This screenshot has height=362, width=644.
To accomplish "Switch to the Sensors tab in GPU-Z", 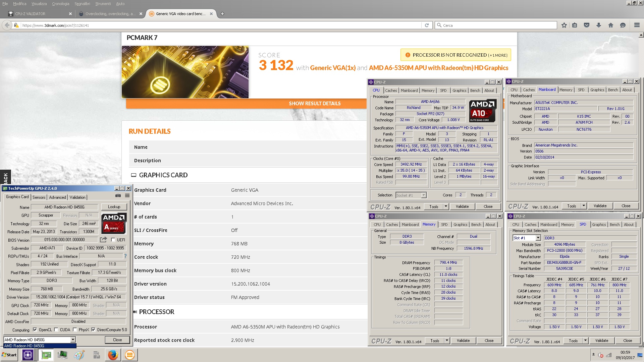I will [x=39, y=197].
